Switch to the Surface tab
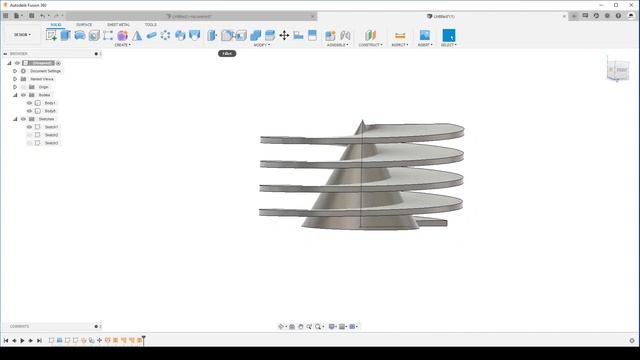640x360 pixels. 84,25
